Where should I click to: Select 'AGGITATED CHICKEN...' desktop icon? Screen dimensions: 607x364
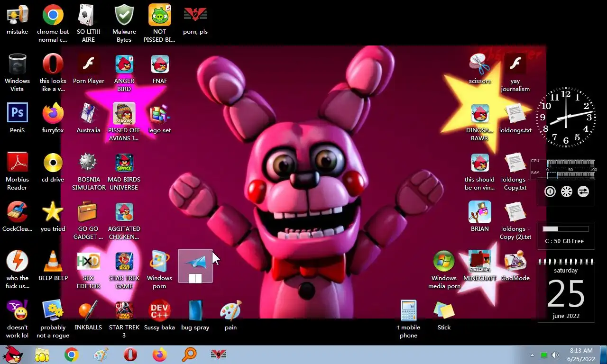(124, 221)
